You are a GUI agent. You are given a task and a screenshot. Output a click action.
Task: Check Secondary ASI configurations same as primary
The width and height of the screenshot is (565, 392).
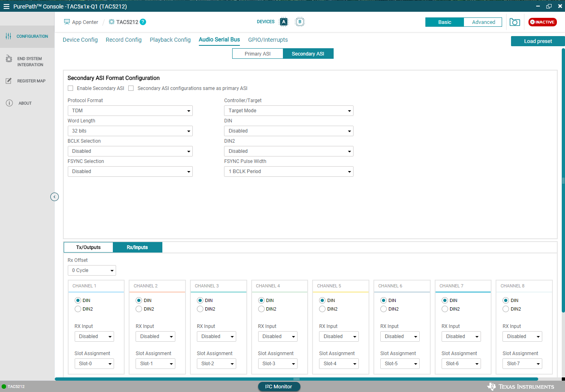131,88
